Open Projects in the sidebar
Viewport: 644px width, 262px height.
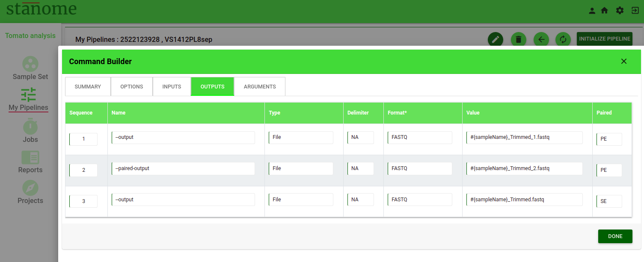tap(30, 192)
